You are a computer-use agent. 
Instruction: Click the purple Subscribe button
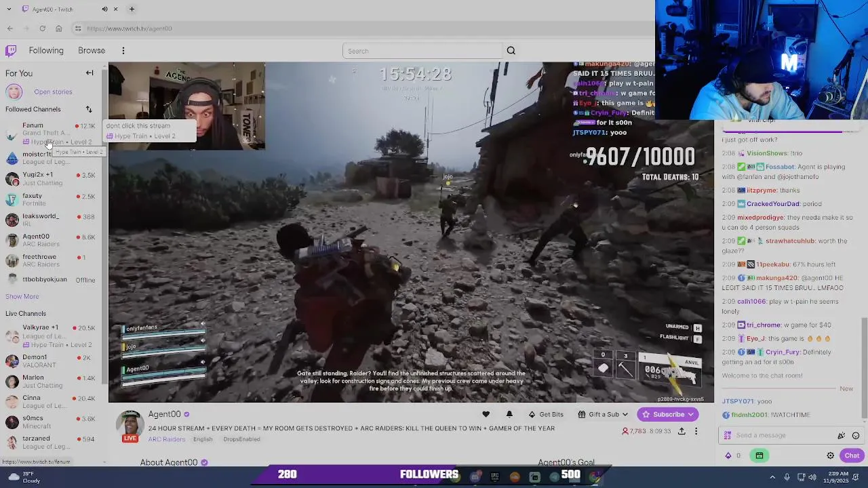[668, 414]
